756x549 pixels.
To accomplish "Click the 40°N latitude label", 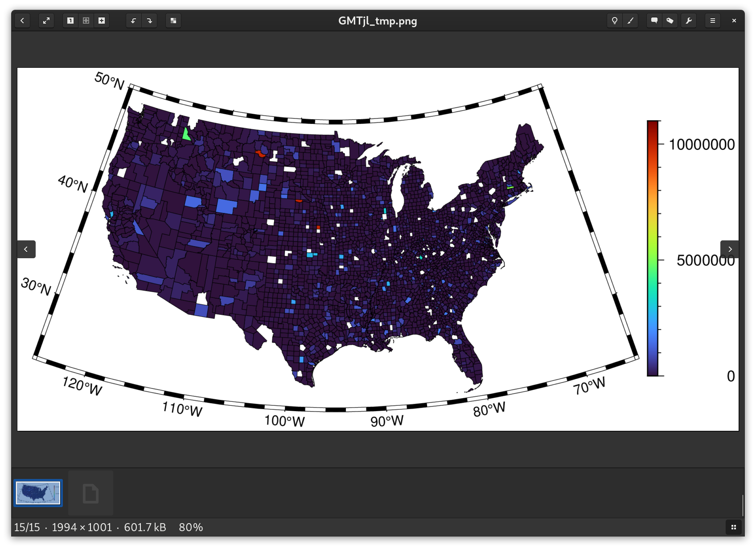I will [73, 184].
